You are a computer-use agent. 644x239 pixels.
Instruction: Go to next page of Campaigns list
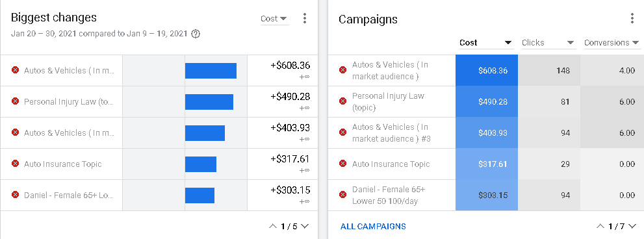(x=632, y=226)
